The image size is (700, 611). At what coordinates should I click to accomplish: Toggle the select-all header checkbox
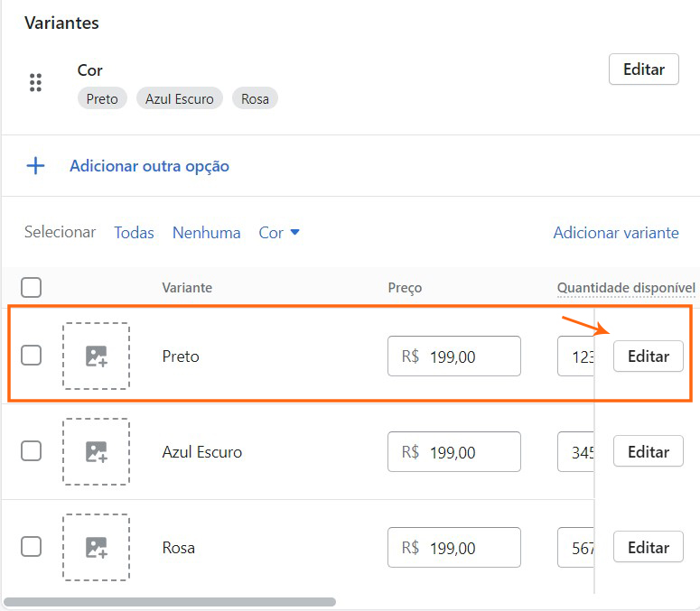pyautogui.click(x=31, y=288)
